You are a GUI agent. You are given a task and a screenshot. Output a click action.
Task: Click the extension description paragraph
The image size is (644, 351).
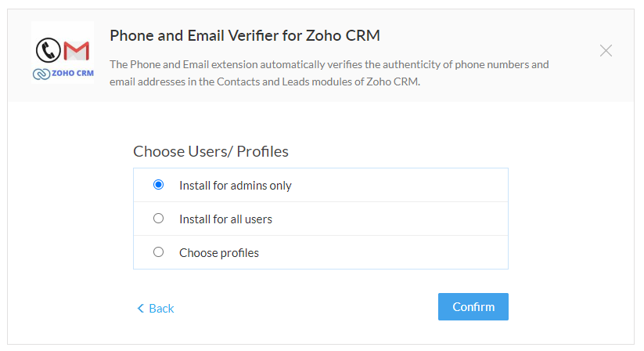(329, 73)
